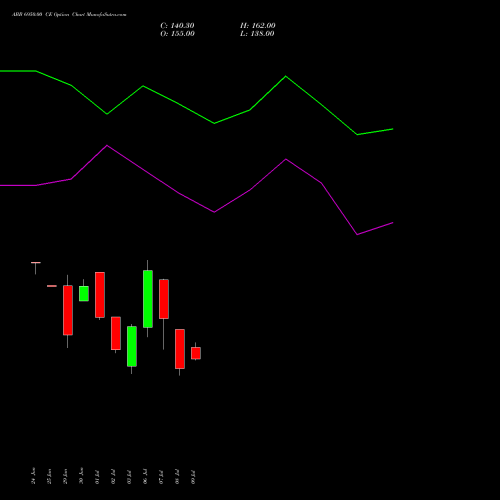The width and height of the screenshot is (500, 500).
Task: Click the "01 Jul" date axis label
Action: click(97, 476)
